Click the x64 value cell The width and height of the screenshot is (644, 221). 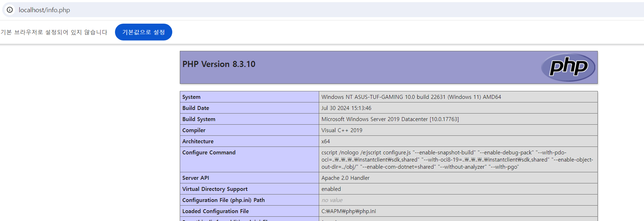(458, 141)
